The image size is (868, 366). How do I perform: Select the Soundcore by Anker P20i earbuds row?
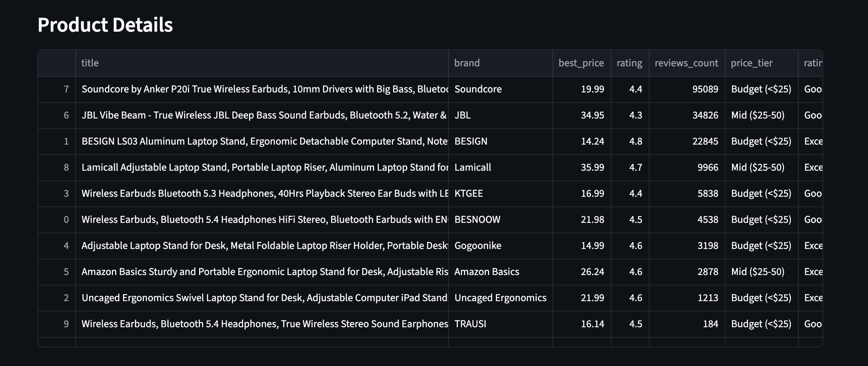(261, 89)
